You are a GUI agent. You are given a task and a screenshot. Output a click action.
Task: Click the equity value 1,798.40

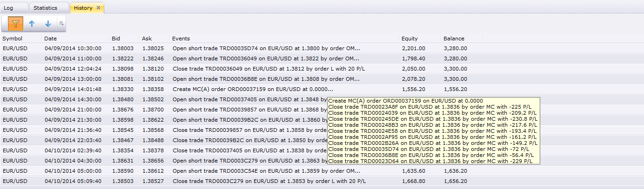413,59
